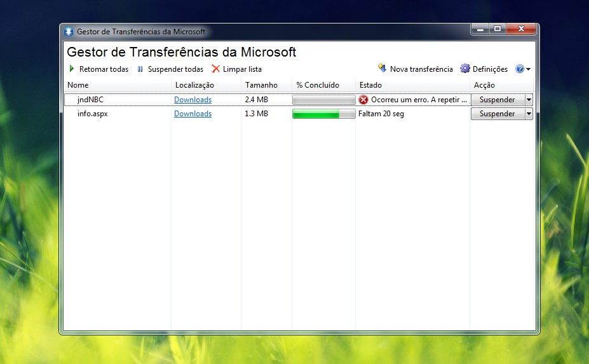Click the title bar download manager icon
The image size is (589, 364).
69,32
